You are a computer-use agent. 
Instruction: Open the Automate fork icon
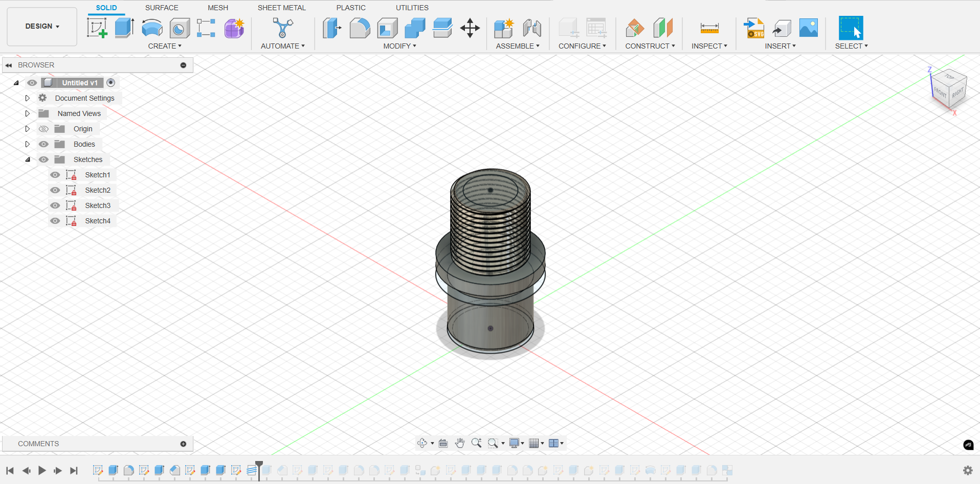click(x=282, y=28)
